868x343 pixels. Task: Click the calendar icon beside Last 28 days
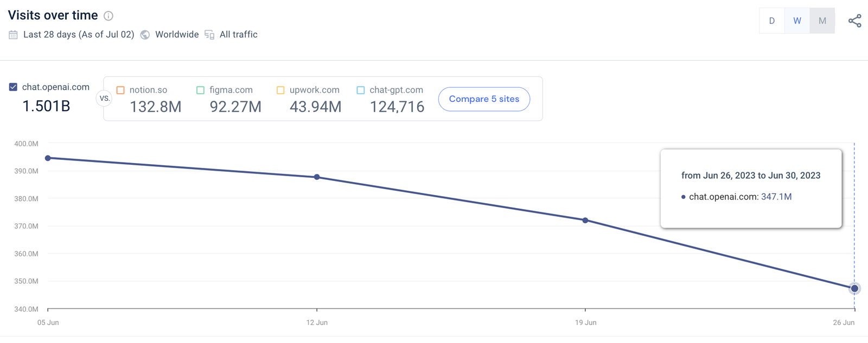pyautogui.click(x=13, y=35)
